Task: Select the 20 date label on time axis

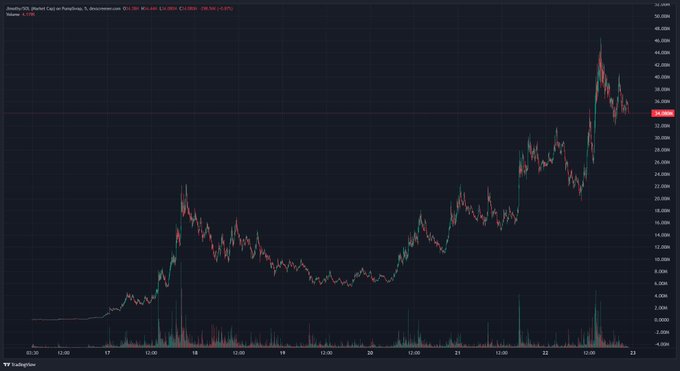Action: tap(370, 353)
